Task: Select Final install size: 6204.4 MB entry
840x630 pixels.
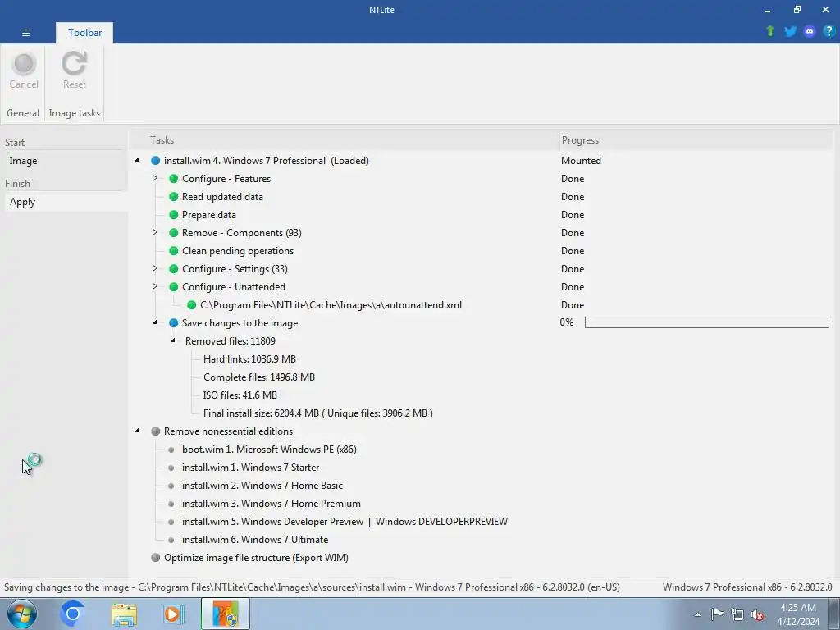Action: click(317, 413)
